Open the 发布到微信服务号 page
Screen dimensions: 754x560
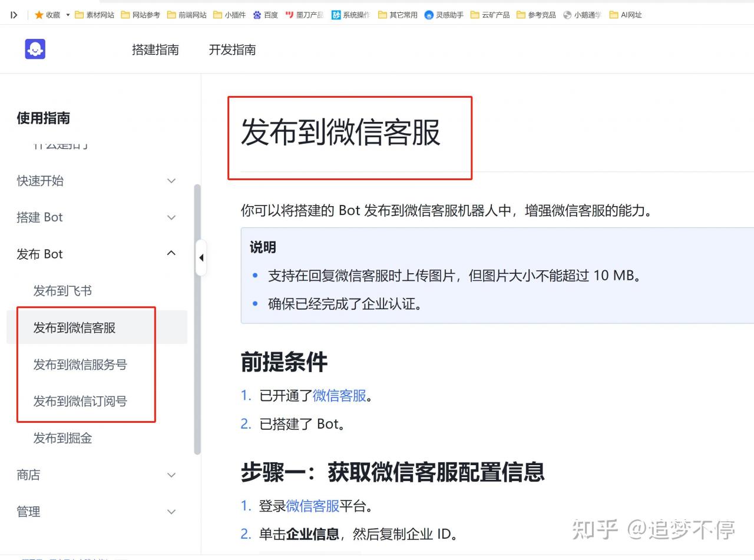[80, 365]
